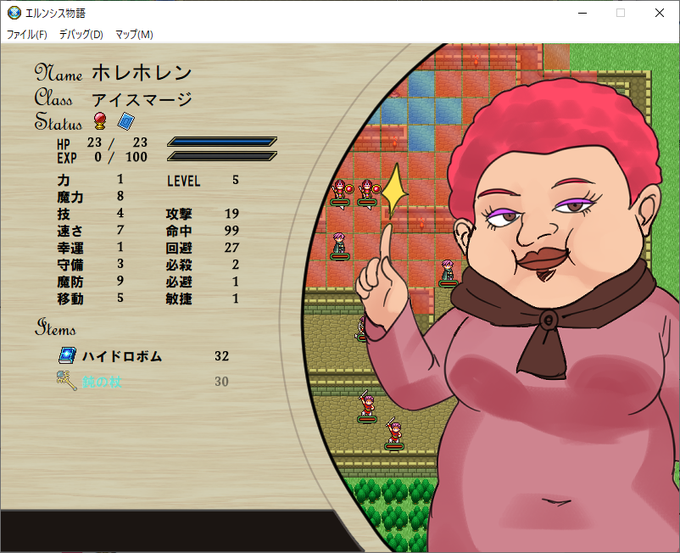The height and width of the screenshot is (553, 680).
Task: Click the 幸運 stat label
Action: (70, 248)
